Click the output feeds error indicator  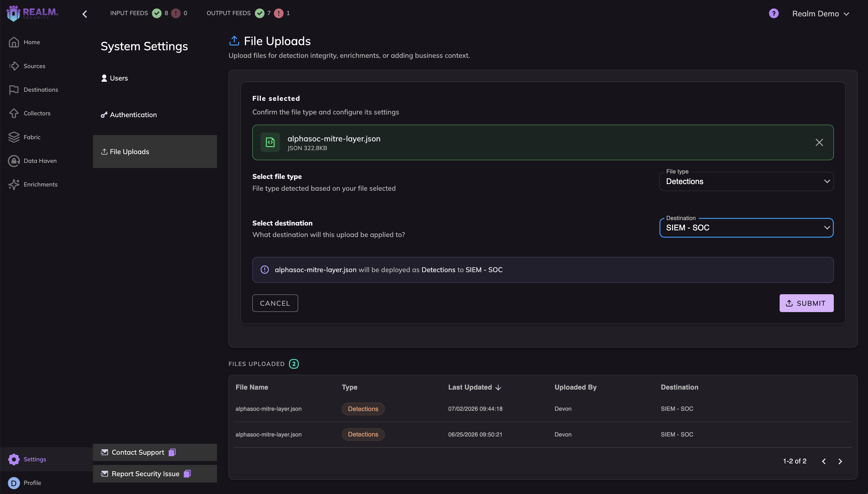[278, 13]
